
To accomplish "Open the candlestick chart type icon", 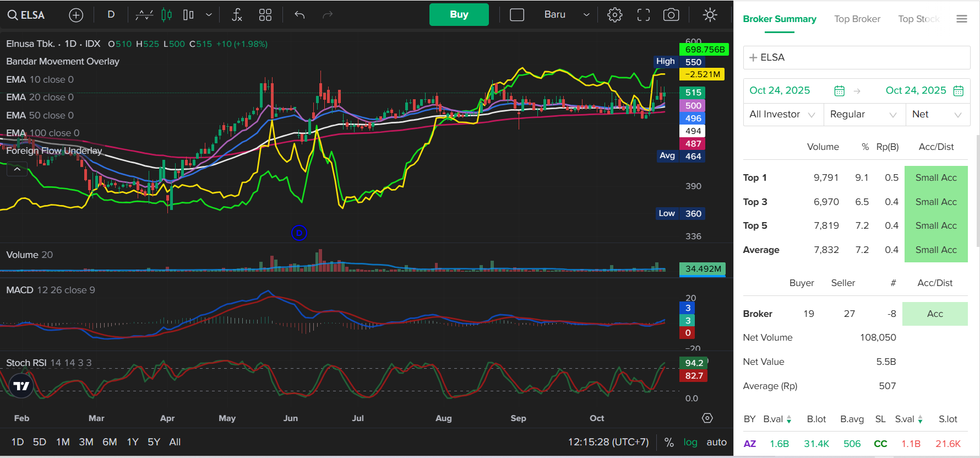I will pyautogui.click(x=166, y=15).
